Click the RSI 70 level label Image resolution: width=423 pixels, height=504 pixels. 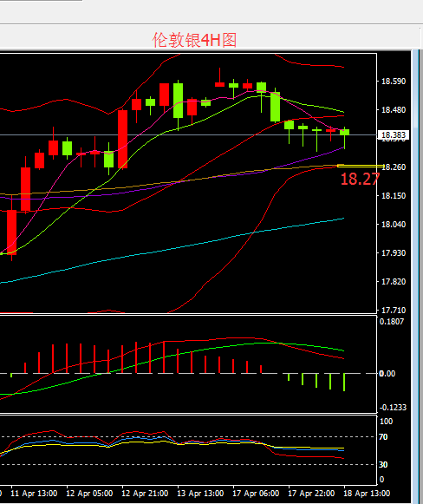click(383, 437)
